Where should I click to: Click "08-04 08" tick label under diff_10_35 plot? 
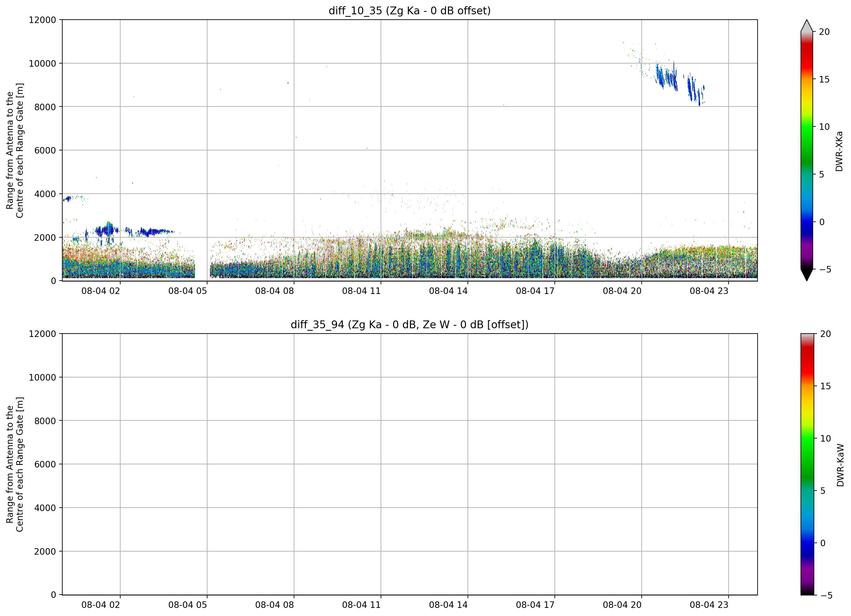click(274, 291)
